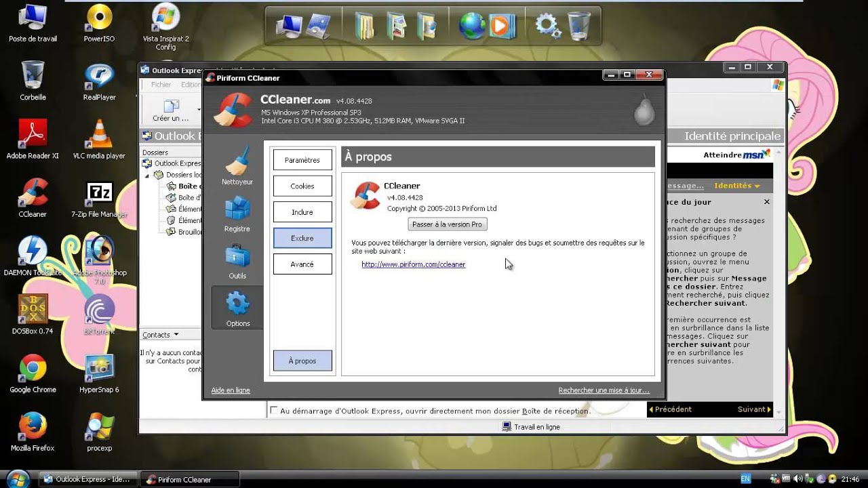Click the CCleaner logo in header

click(233, 110)
